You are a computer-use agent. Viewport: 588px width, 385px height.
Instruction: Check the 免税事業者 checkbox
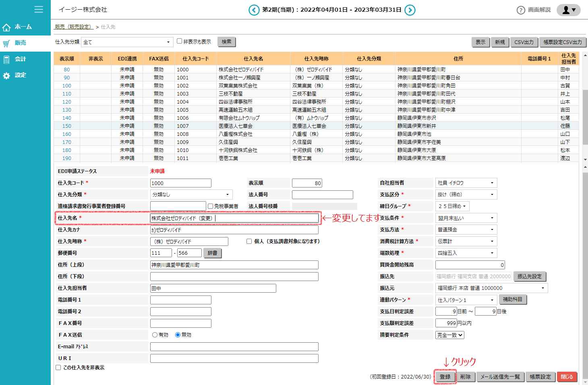(x=210, y=206)
